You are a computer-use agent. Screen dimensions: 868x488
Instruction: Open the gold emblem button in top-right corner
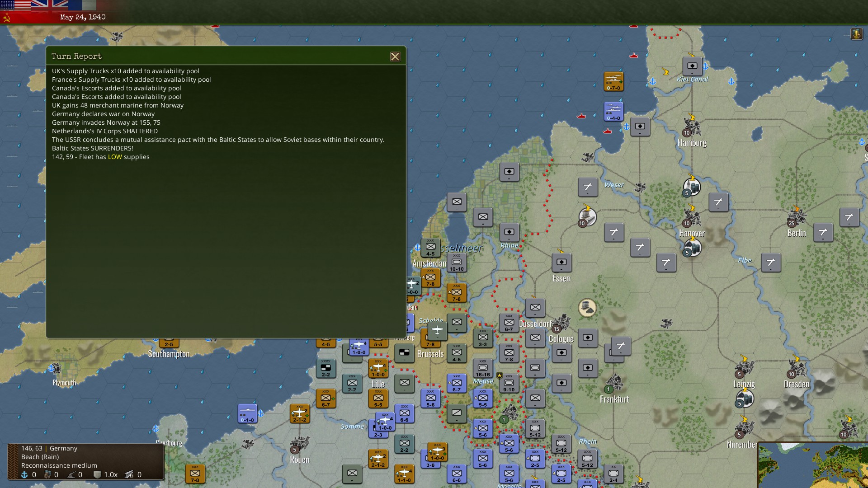[x=856, y=34]
